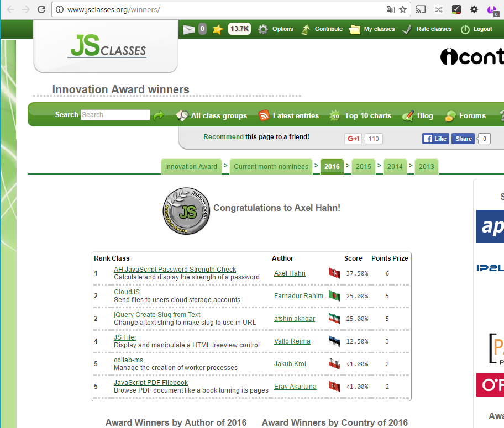
Task: Click the Google +1 button
Action: (353, 139)
